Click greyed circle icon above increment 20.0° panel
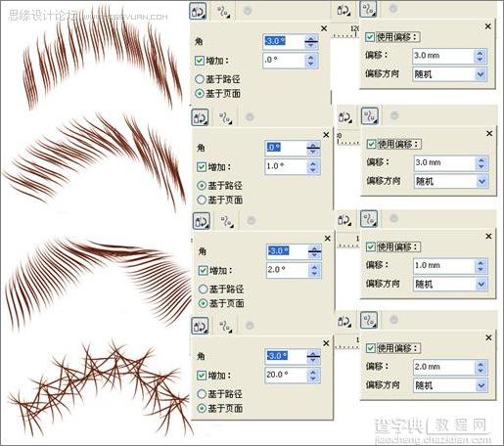The height and width of the screenshot is (446, 504). point(250,326)
